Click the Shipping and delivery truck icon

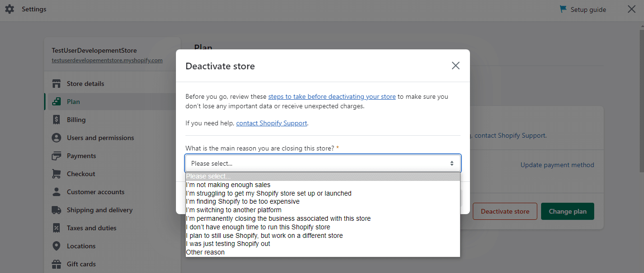click(x=56, y=210)
